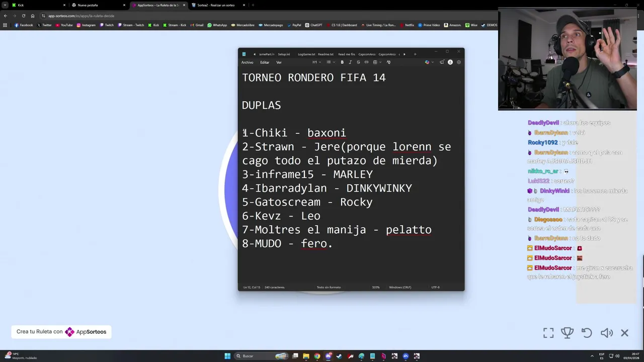The image size is (644, 362).
Task: Open the taskbar clock and date
Action: [x=631, y=356]
